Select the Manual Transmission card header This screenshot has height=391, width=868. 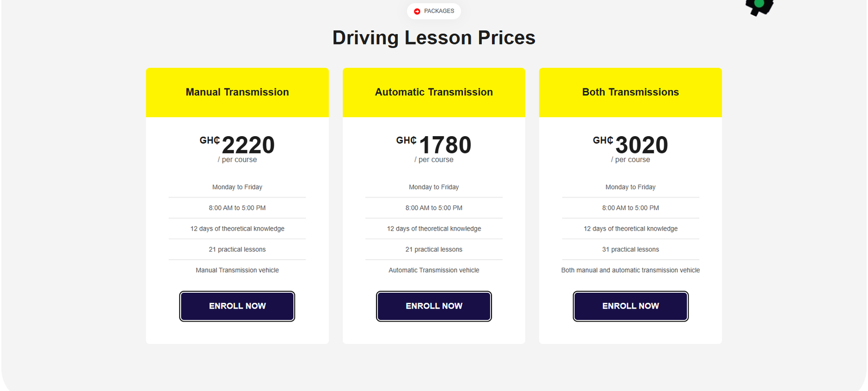(237, 92)
